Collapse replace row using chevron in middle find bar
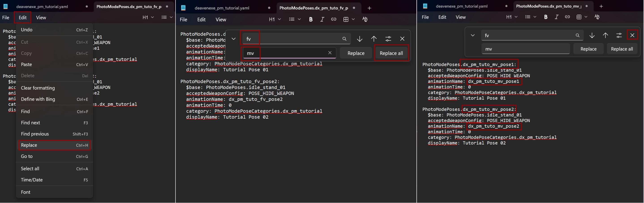644x203 pixels. click(x=234, y=39)
